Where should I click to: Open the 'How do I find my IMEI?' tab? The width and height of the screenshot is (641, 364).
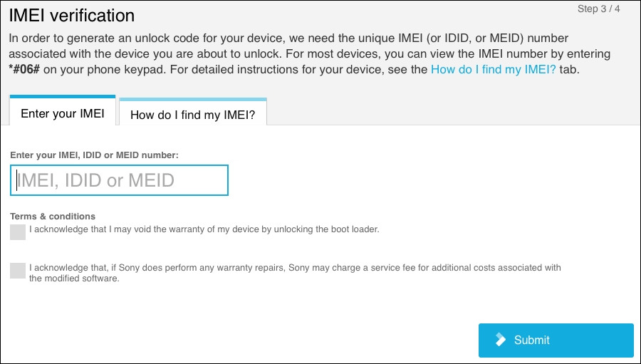[193, 113]
